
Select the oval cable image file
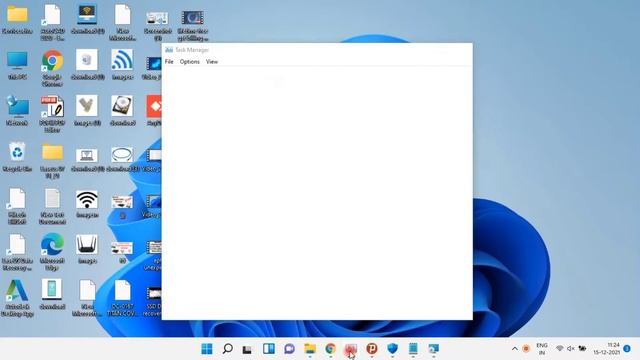122,159
